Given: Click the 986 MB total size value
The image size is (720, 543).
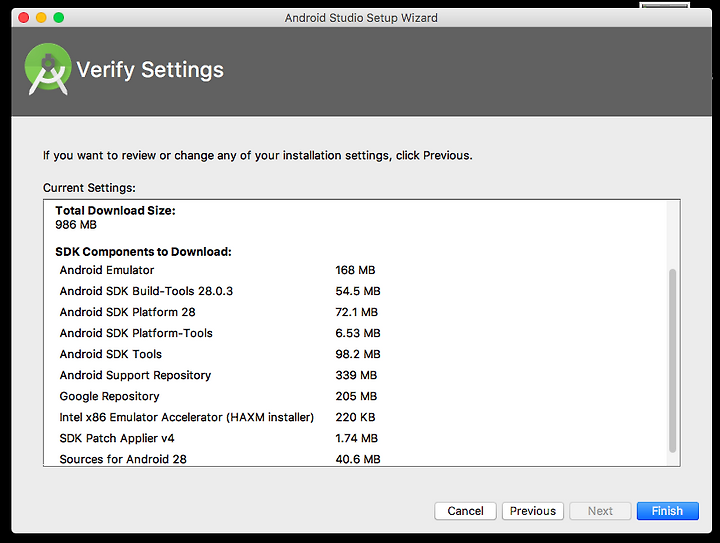Looking at the screenshot, I should [x=76, y=224].
